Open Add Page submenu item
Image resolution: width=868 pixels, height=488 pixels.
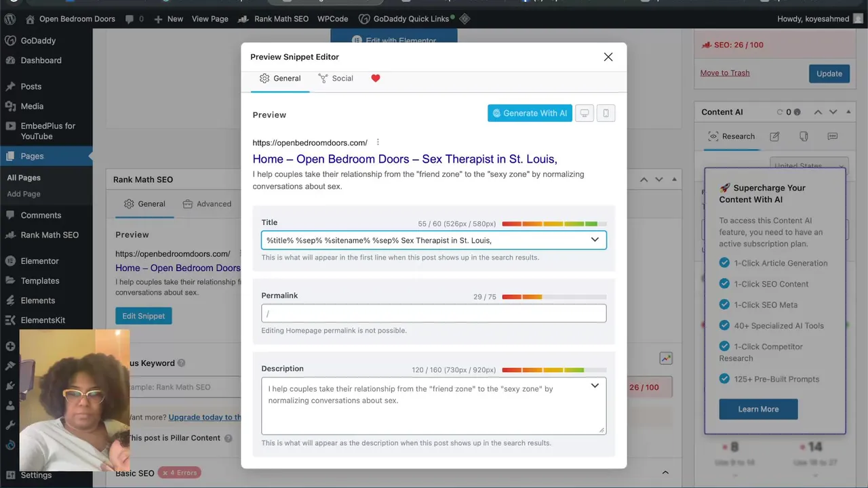click(x=24, y=194)
